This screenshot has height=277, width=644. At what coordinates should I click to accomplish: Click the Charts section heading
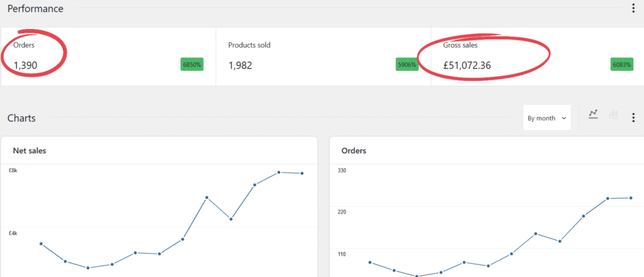point(21,118)
